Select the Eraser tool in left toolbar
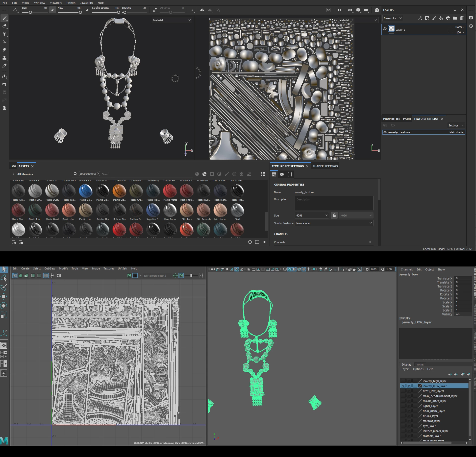 click(4, 26)
